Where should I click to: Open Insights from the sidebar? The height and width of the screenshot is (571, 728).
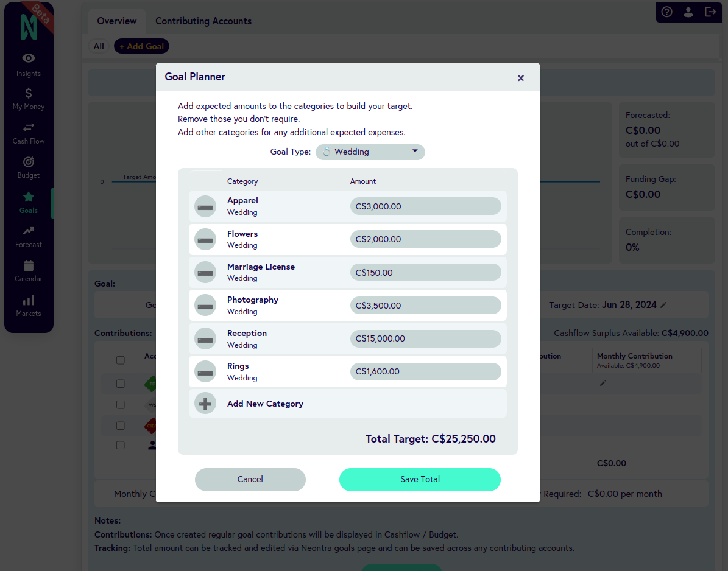pyautogui.click(x=29, y=65)
